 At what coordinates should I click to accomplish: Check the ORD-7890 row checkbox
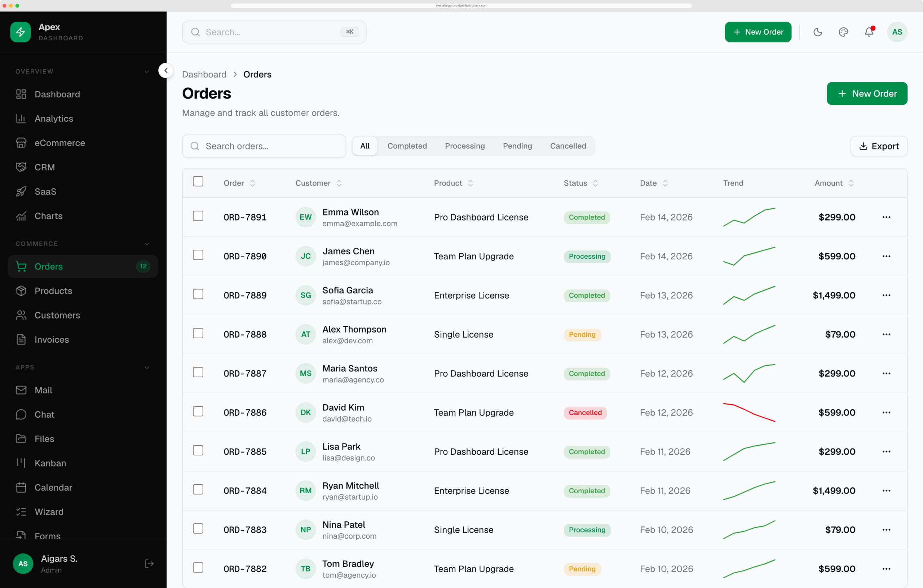click(198, 255)
